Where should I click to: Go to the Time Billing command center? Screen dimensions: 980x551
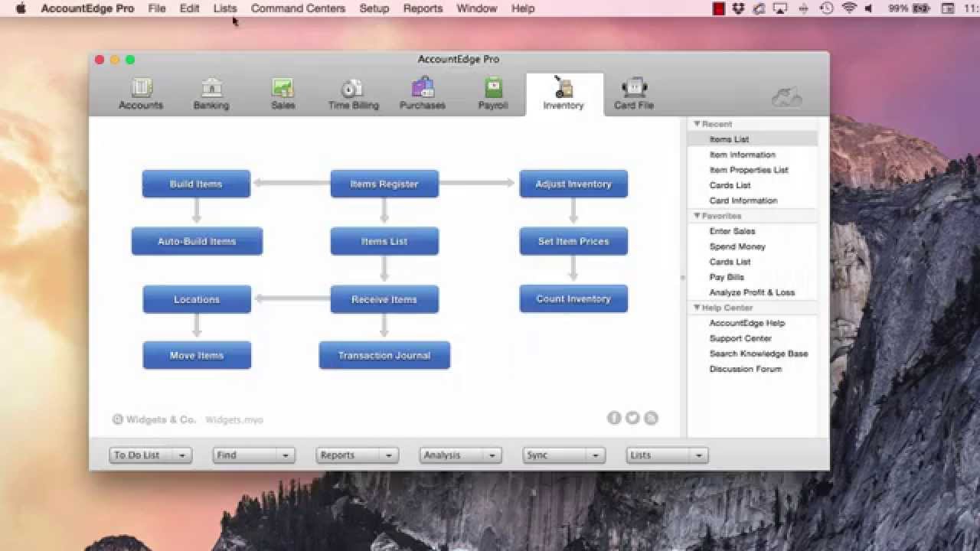pyautogui.click(x=353, y=94)
